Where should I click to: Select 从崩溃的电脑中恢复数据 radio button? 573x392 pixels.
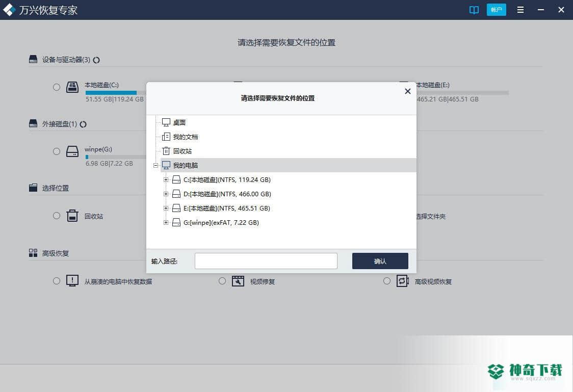pos(56,281)
